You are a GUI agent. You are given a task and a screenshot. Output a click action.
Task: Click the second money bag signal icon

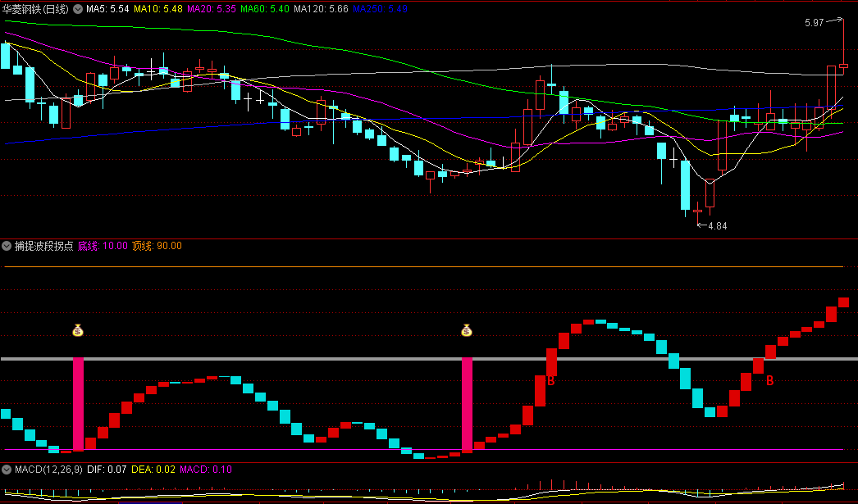tap(466, 330)
